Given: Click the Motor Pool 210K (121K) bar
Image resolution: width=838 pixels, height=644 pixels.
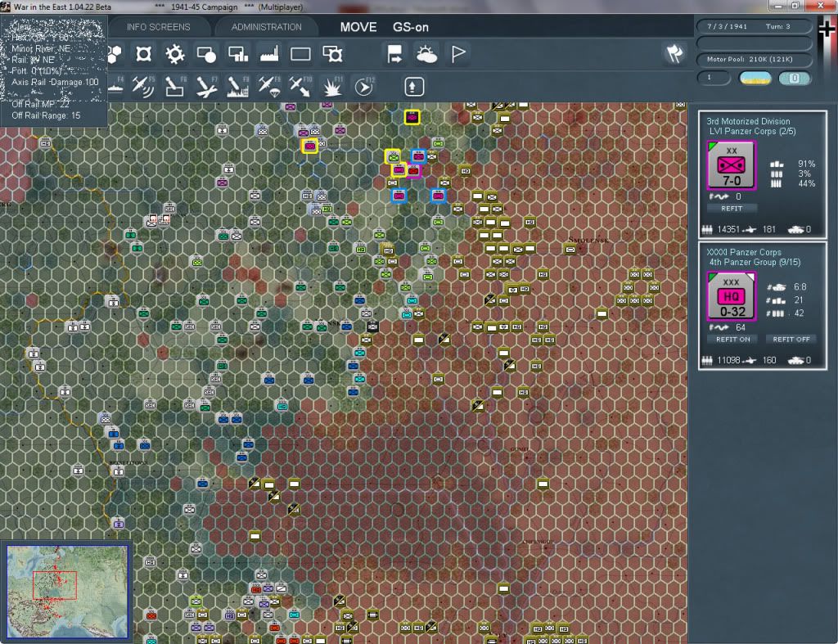Looking at the screenshot, I should pyautogui.click(x=754, y=59).
